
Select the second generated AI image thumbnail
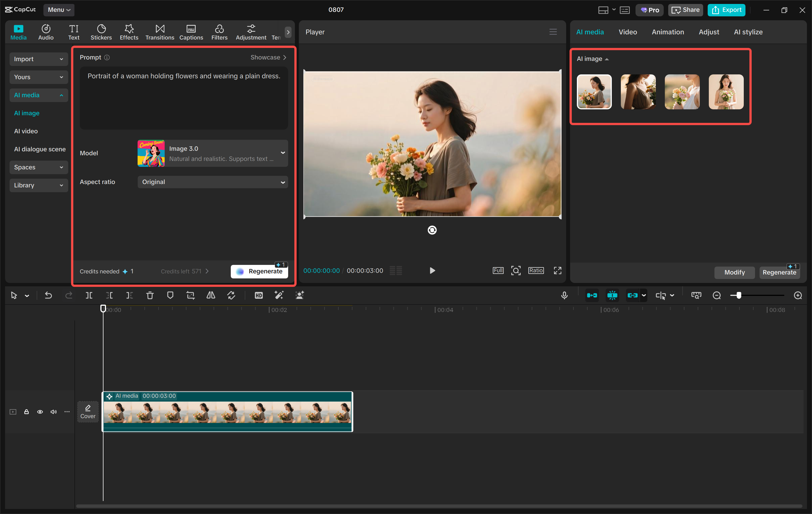coord(638,92)
